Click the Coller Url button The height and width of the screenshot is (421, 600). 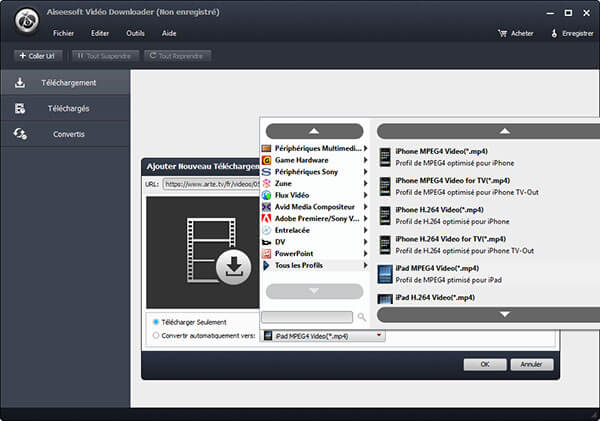click(38, 55)
